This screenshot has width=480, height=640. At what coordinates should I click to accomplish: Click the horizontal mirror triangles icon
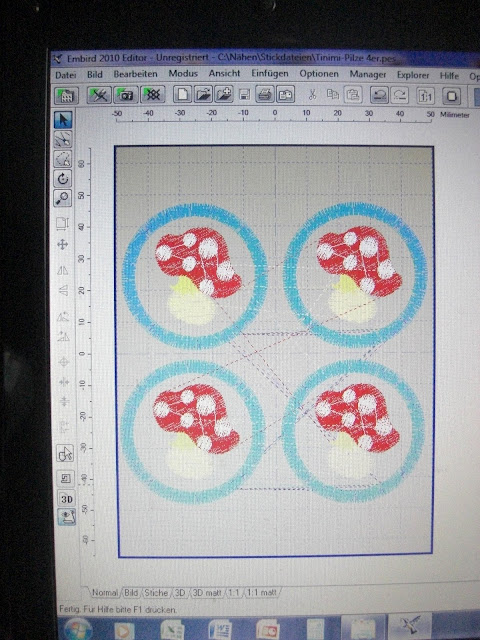tap(62, 270)
